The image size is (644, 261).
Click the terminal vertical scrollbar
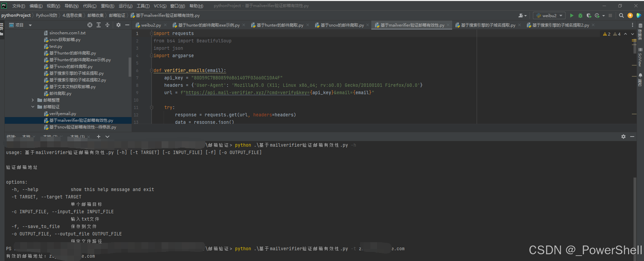coord(635,219)
